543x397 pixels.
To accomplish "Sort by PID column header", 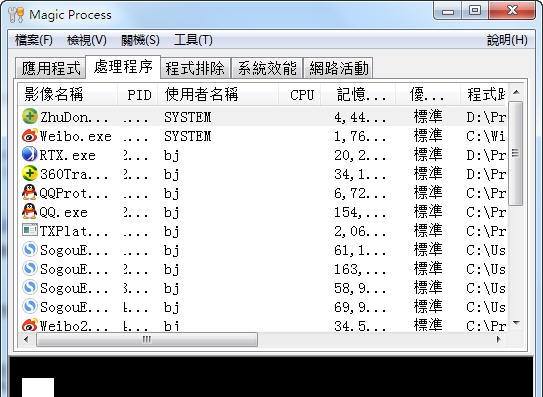I will 137,94.
